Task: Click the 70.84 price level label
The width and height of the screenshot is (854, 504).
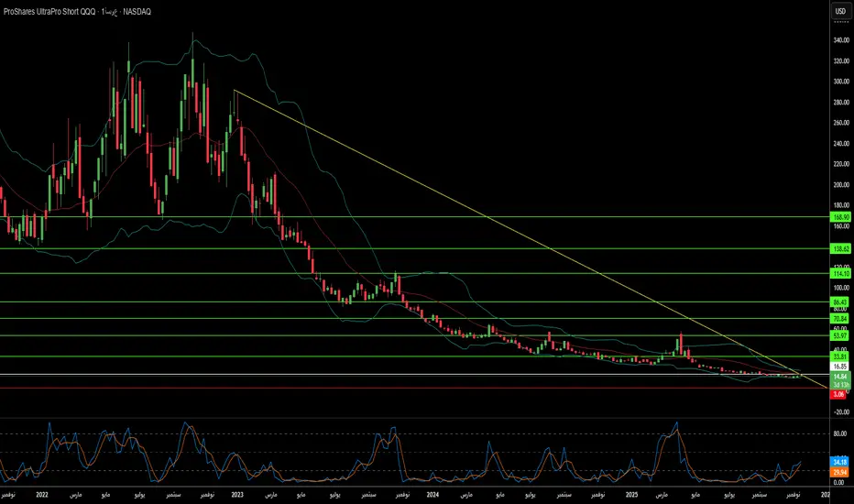Action: click(840, 318)
